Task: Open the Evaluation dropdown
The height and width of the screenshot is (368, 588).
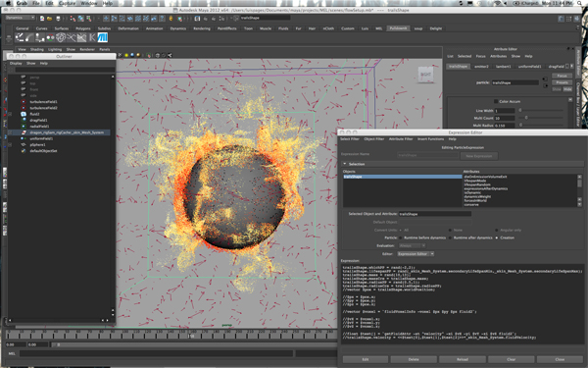Action: 412,245
